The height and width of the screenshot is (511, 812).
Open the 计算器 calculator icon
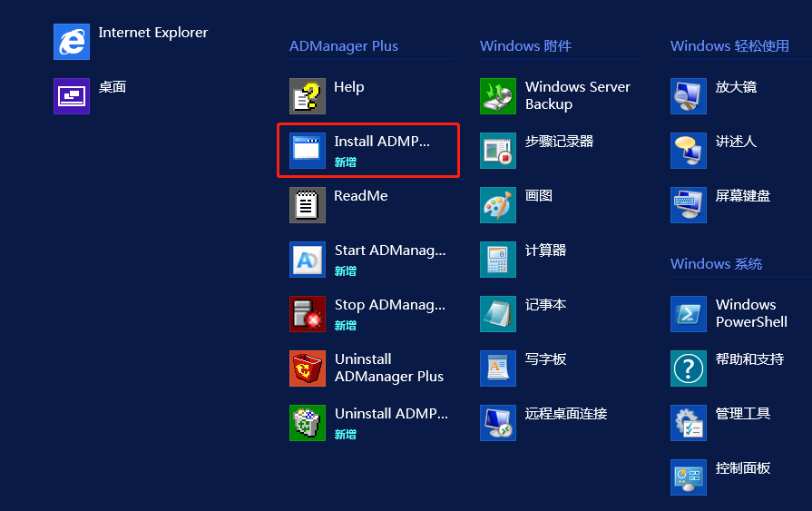coord(498,259)
